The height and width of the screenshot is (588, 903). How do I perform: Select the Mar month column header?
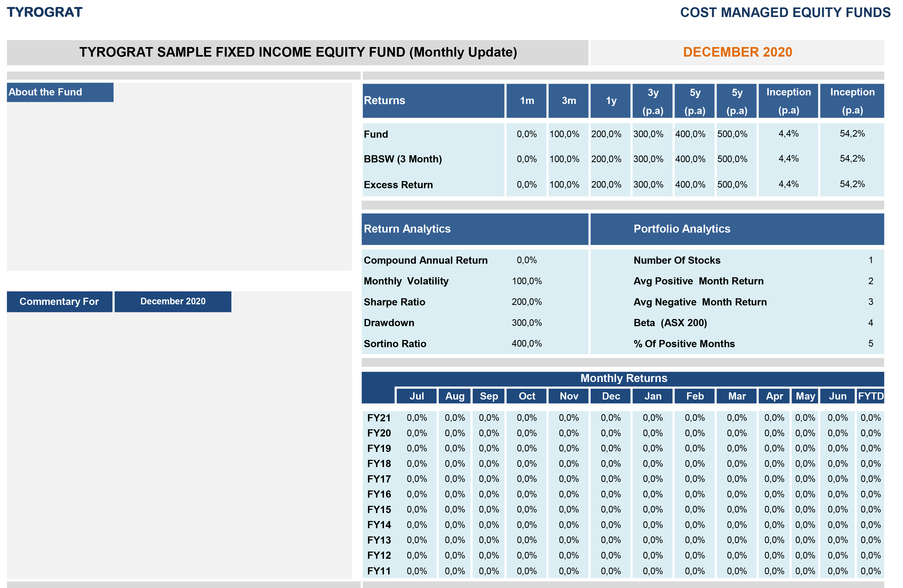pos(737,396)
